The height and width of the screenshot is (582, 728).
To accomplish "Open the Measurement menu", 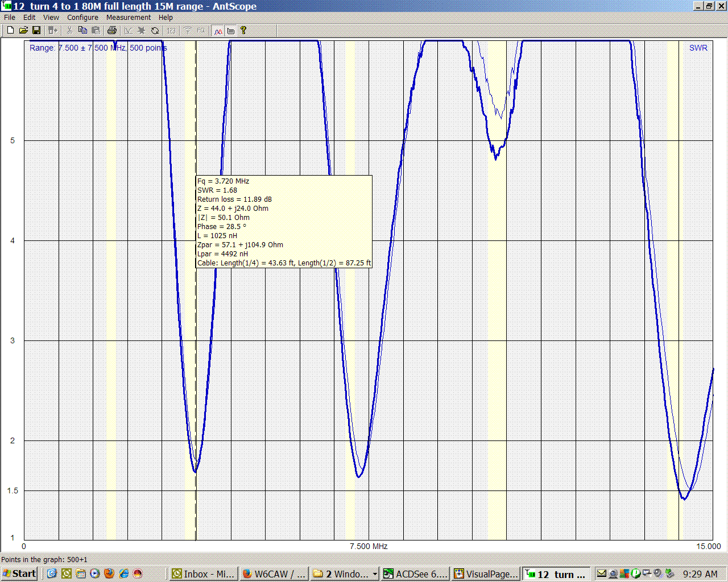I will coord(129,18).
